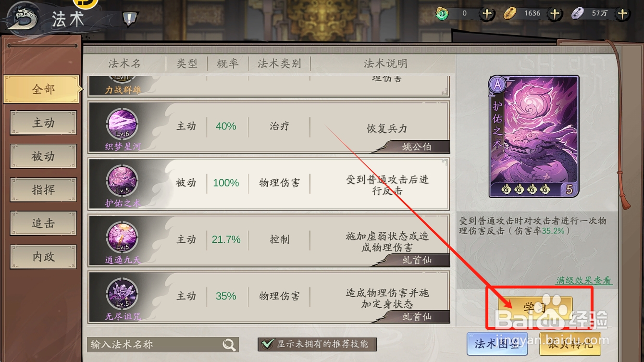This screenshot has width=644, height=362.
Task: Click the 护佑之术 card thumbnail
Action: (534, 137)
